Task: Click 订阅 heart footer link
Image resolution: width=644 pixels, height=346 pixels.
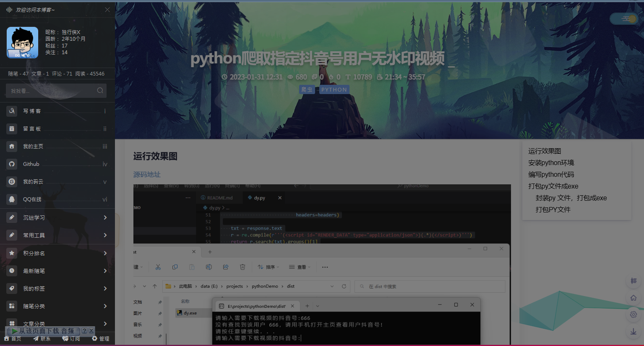Action: [x=71, y=338]
